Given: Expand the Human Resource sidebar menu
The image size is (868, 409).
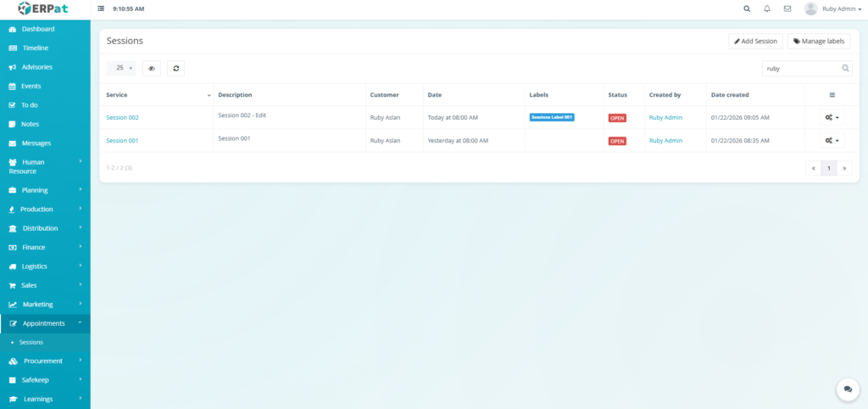Looking at the screenshot, I should [45, 166].
